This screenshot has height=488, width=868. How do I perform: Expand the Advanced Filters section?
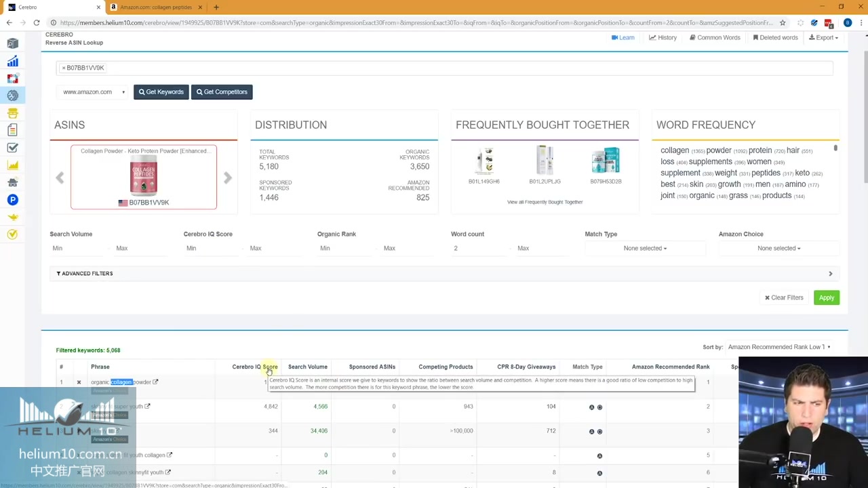click(x=445, y=274)
